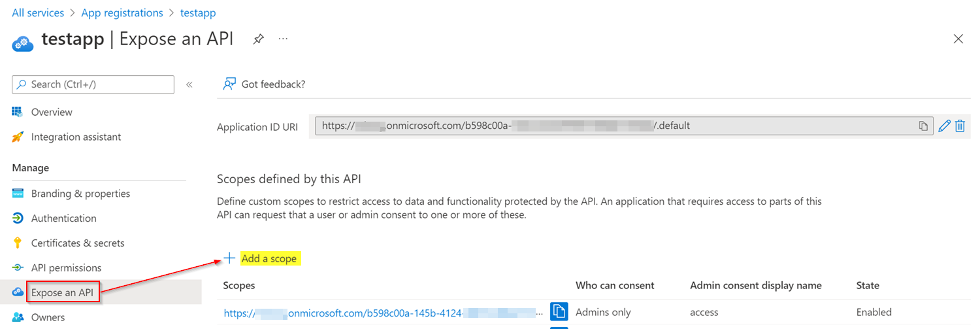
Task: Close the Expose an API blade
Action: pyautogui.click(x=958, y=39)
